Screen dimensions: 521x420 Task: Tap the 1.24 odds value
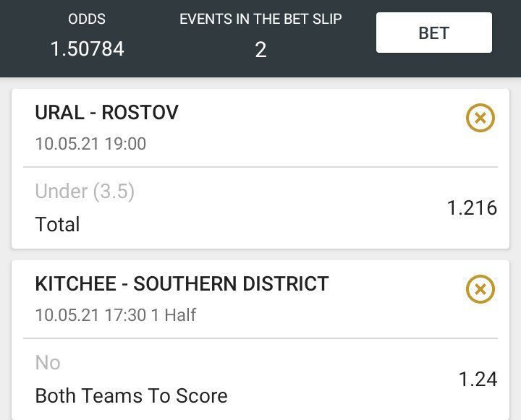[x=478, y=379]
